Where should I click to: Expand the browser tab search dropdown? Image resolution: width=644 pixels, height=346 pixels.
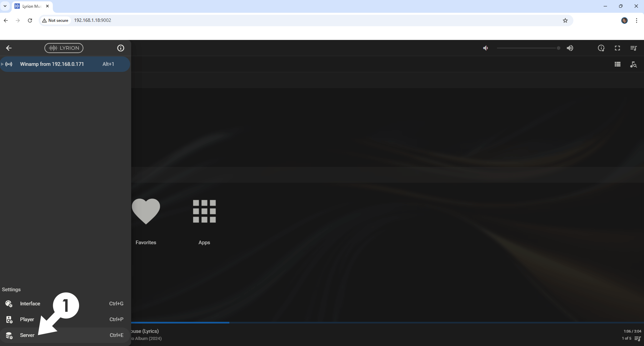coord(5,6)
